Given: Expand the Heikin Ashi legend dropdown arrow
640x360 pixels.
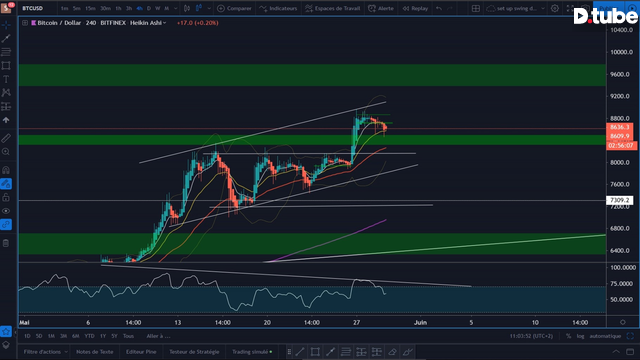Looking at the screenshot, I should [164, 23].
